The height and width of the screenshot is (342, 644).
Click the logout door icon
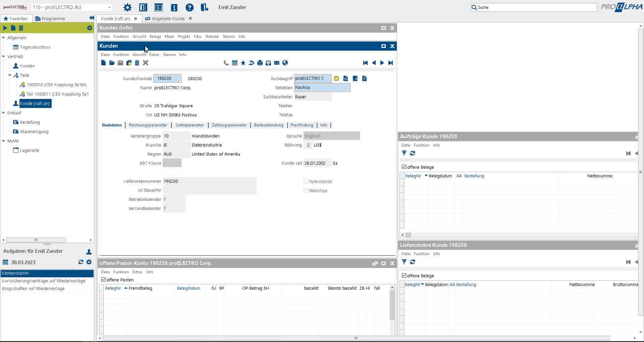point(205,7)
